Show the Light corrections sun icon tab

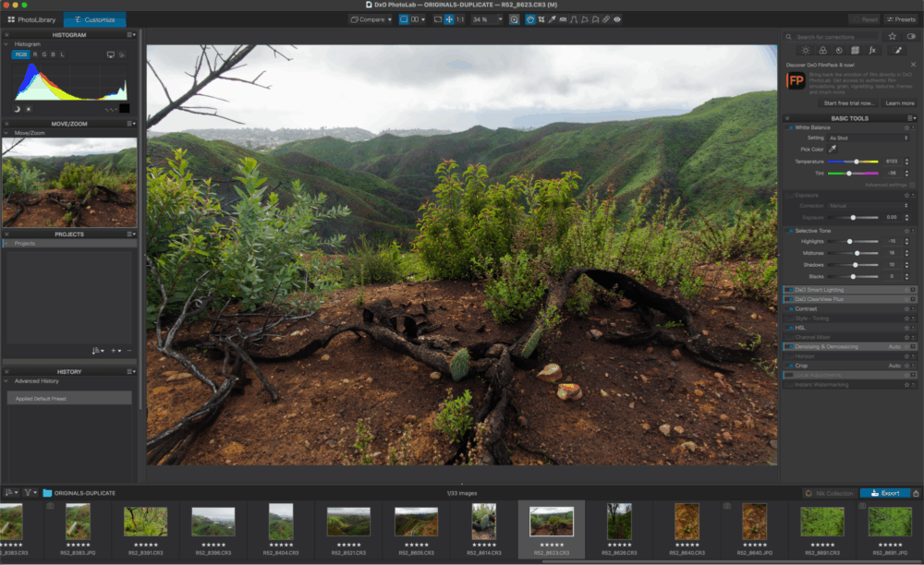[x=806, y=50]
